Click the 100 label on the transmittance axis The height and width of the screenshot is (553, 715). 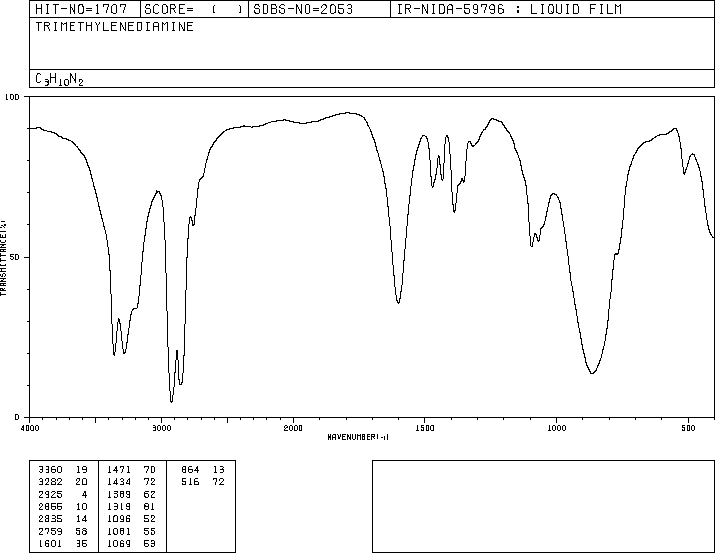point(12,97)
